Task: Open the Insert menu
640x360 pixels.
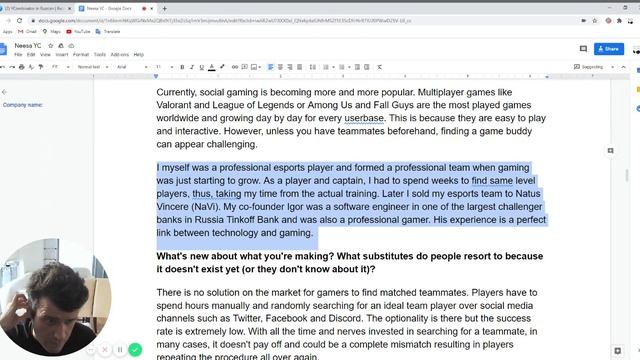Action: click(62, 54)
